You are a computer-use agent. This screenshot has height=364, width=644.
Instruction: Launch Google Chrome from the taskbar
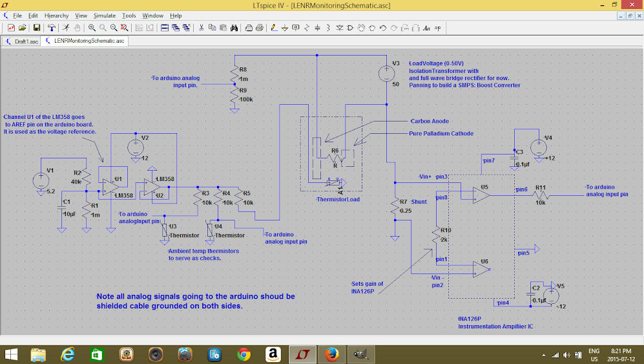(244, 354)
